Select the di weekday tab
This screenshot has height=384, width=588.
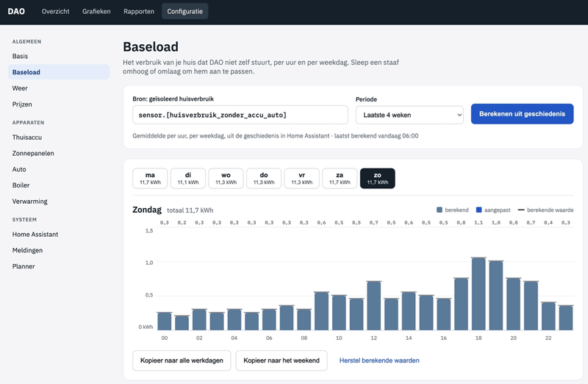click(188, 178)
